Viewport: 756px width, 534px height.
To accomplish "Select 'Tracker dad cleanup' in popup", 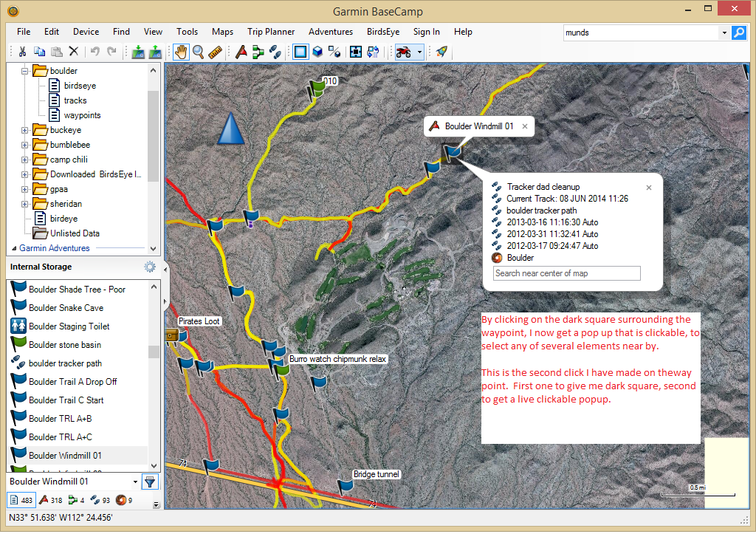I will 543,187.
